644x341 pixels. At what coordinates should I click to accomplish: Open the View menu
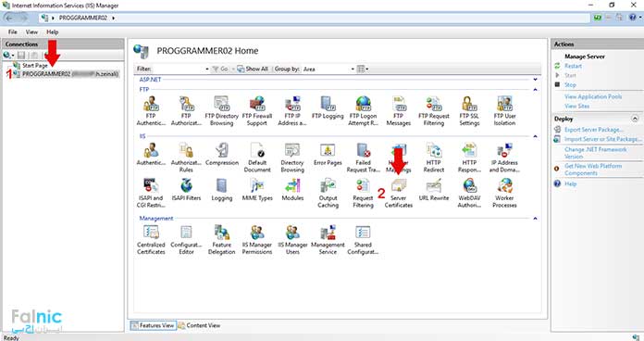pos(31,32)
